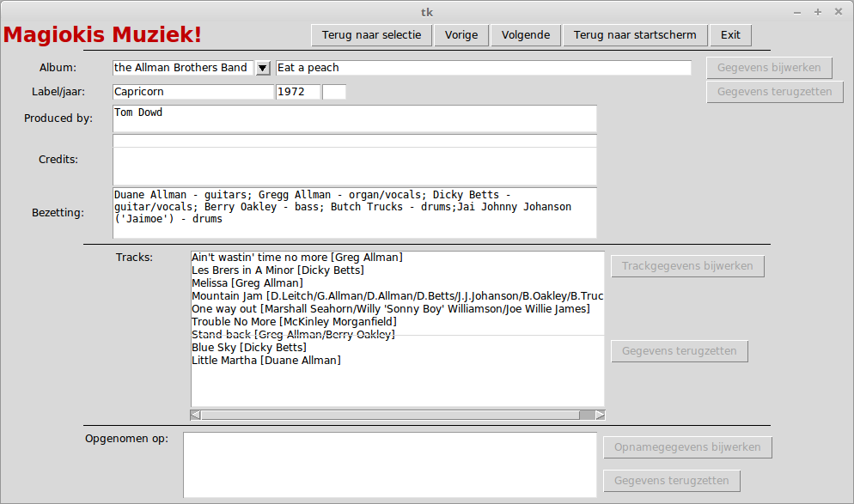
Task: Minimize the tk window
Action: (797, 12)
